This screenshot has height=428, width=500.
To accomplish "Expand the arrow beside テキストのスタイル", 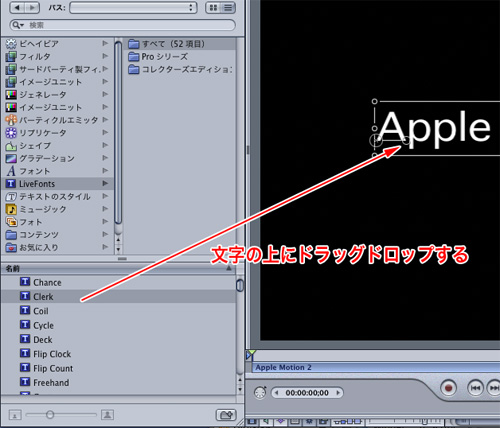I will [105, 196].
